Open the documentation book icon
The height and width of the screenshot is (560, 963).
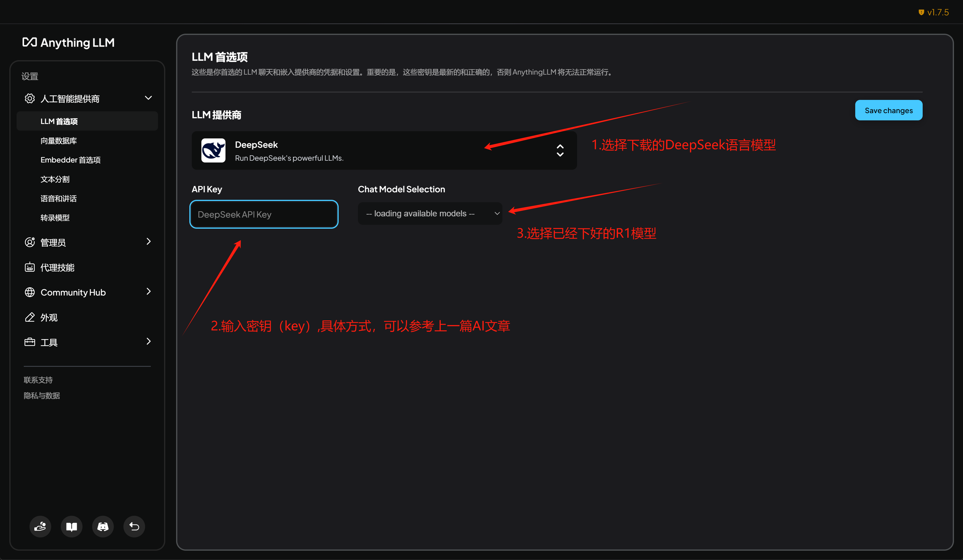[71, 526]
